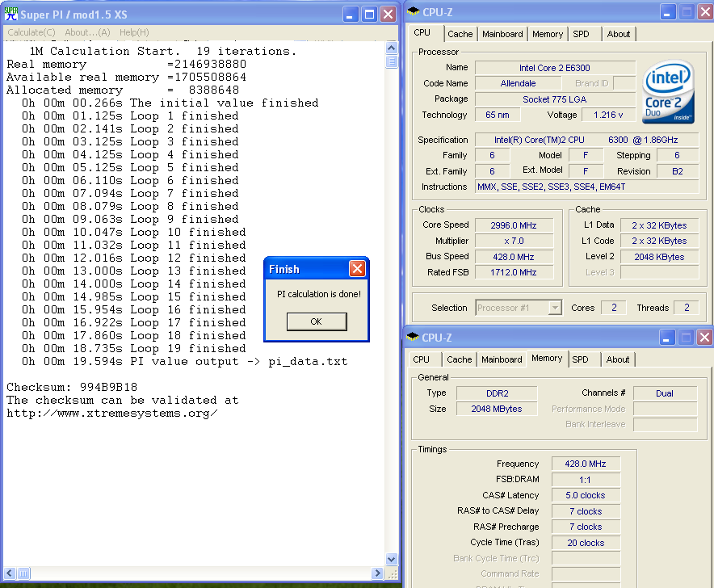Click the x 7.0 multiplier value

pyautogui.click(x=514, y=241)
